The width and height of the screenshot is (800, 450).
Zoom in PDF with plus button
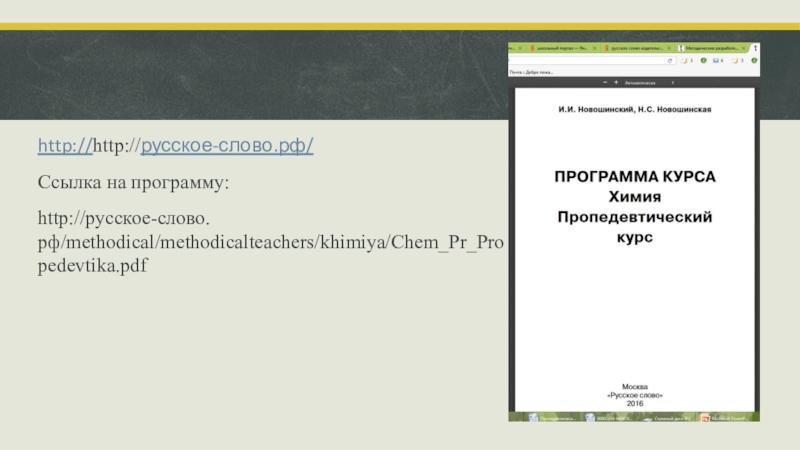click(x=616, y=82)
